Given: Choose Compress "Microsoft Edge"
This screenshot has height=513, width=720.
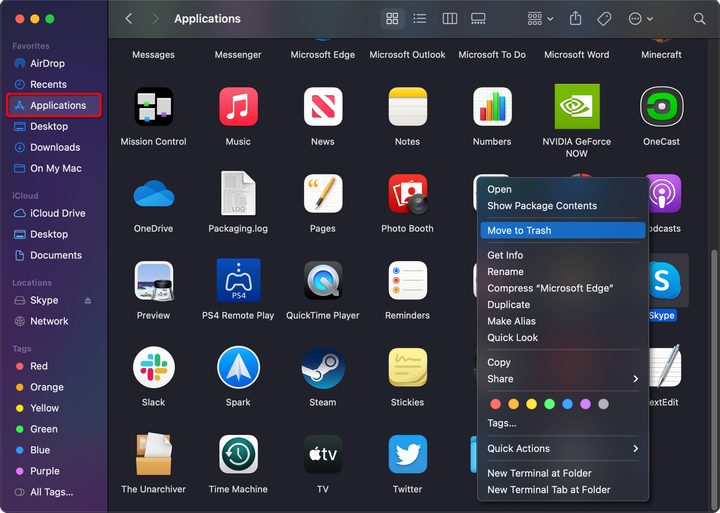Looking at the screenshot, I should [562, 288].
